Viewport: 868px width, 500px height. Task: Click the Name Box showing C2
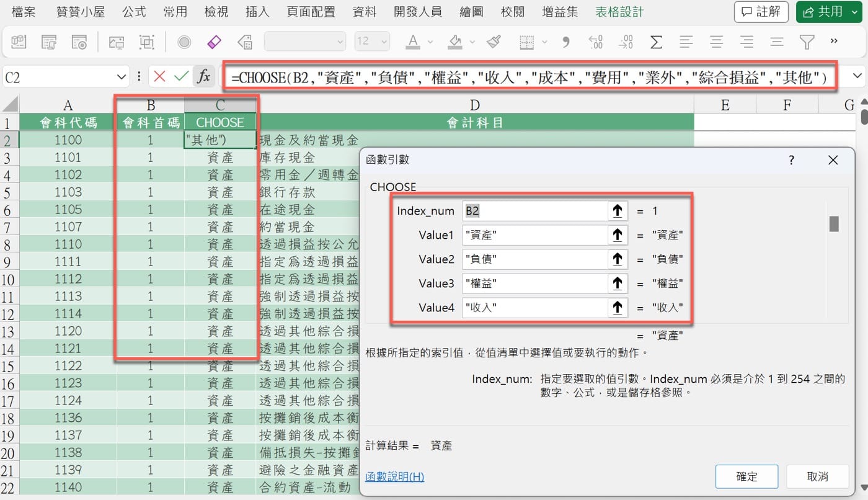[58, 77]
